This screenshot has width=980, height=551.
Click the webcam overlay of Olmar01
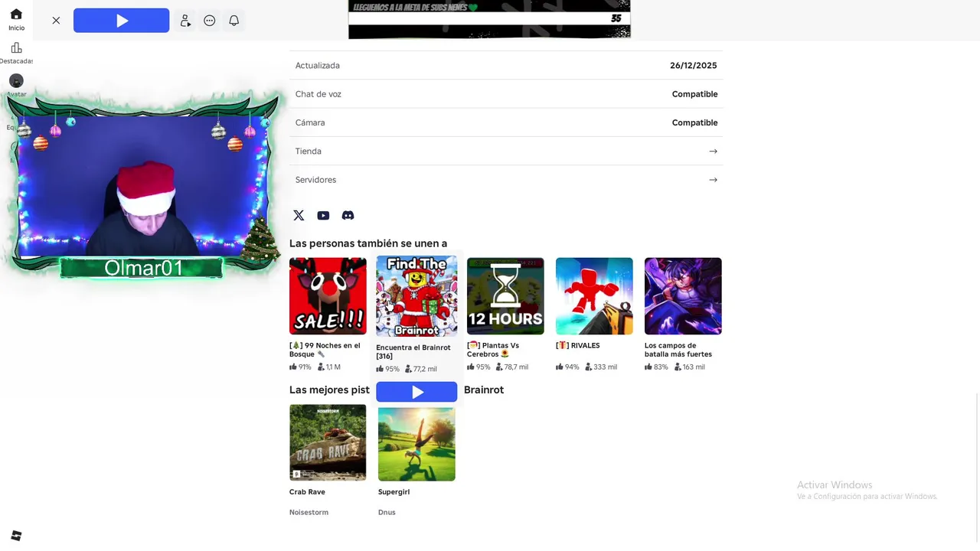(x=143, y=186)
